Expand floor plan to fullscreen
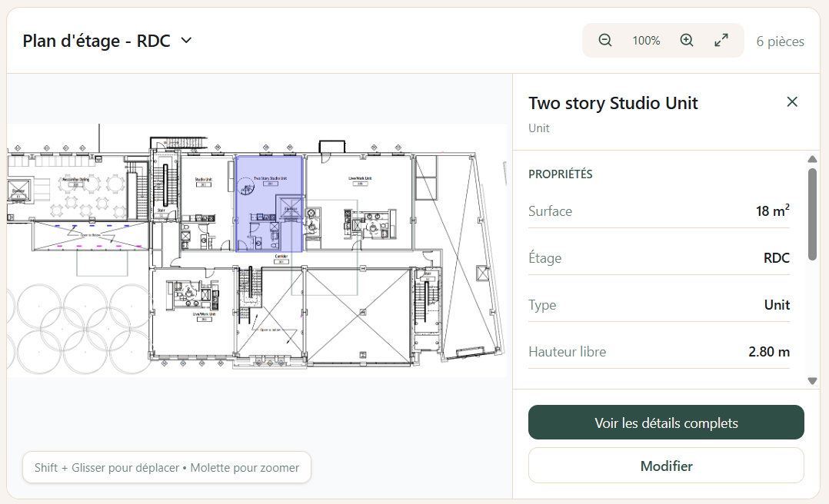829x504 pixels. coord(721,40)
